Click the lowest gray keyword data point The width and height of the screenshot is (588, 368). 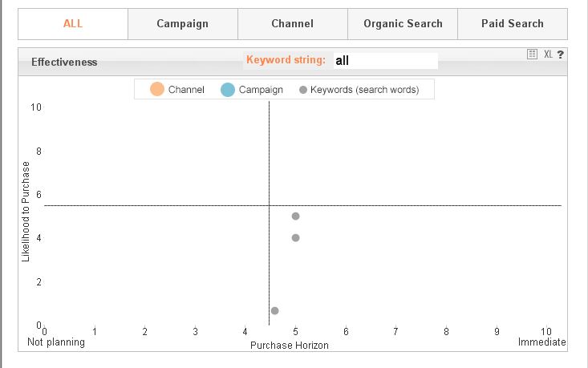pyautogui.click(x=275, y=310)
